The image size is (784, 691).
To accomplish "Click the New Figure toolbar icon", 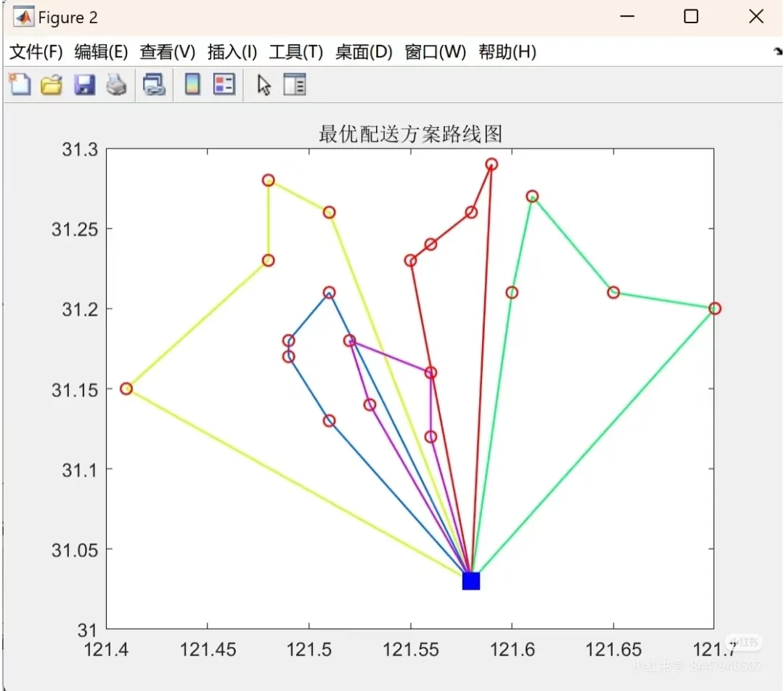I will coord(20,84).
